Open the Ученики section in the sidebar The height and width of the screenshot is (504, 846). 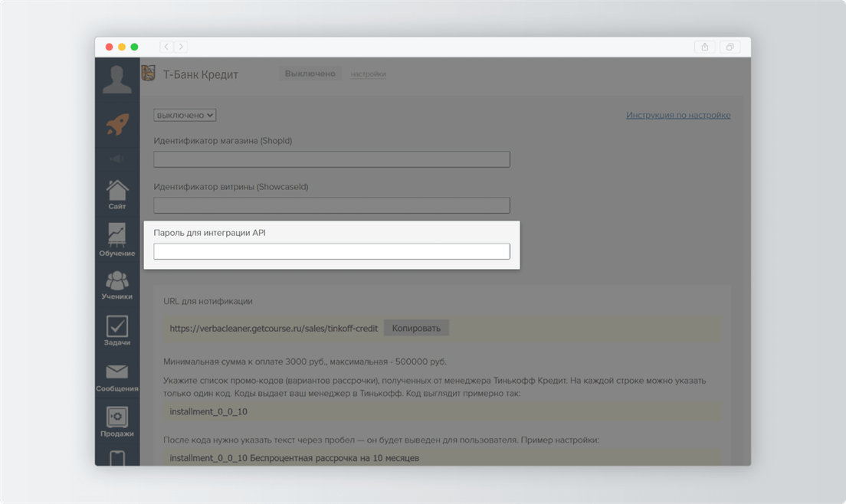point(117,286)
